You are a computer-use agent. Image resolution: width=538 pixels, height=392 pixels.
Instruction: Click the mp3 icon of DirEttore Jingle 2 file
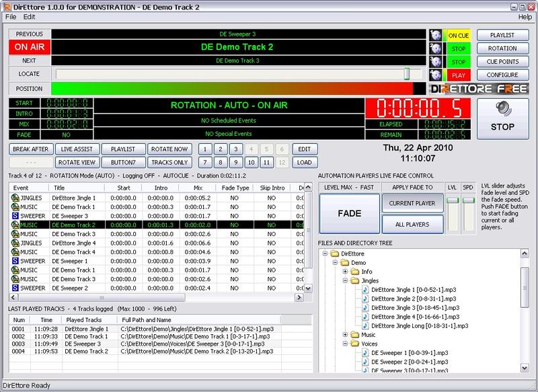pos(365,299)
